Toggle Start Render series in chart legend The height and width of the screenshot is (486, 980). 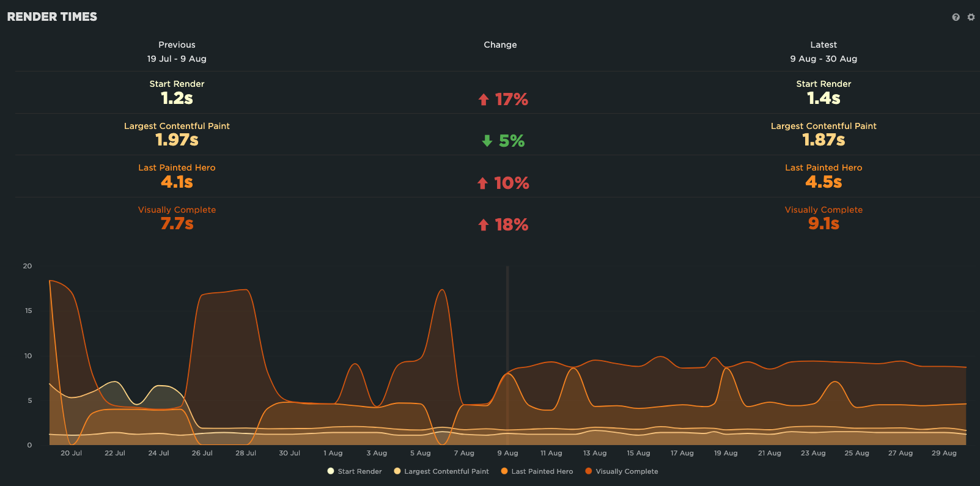pyautogui.click(x=355, y=471)
